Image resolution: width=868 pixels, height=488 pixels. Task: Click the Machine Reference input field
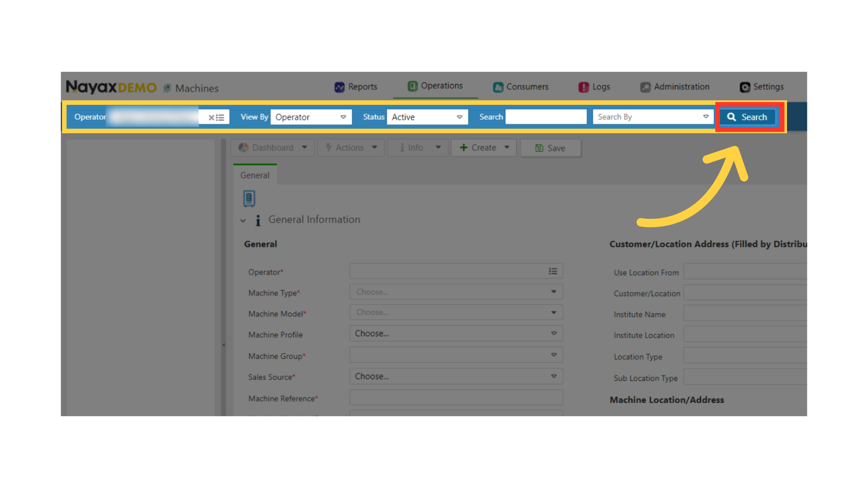(x=456, y=398)
